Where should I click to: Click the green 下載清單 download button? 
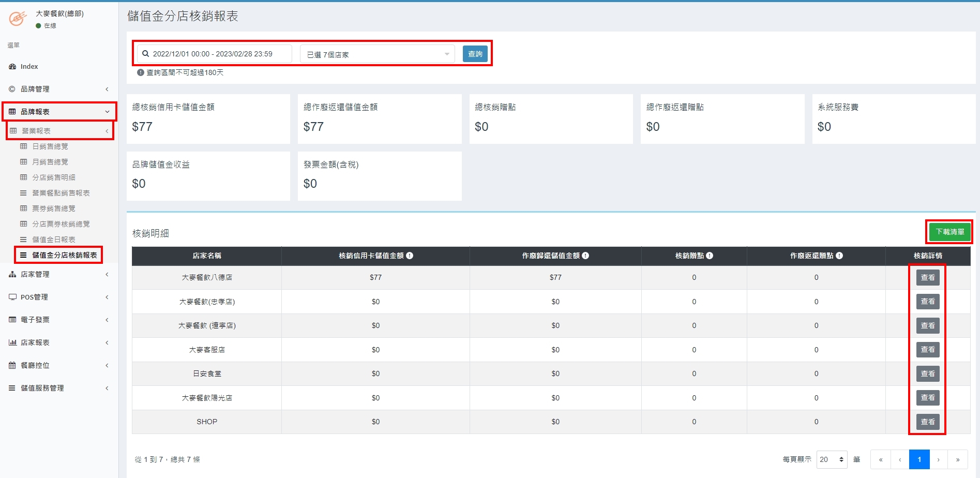pyautogui.click(x=949, y=232)
